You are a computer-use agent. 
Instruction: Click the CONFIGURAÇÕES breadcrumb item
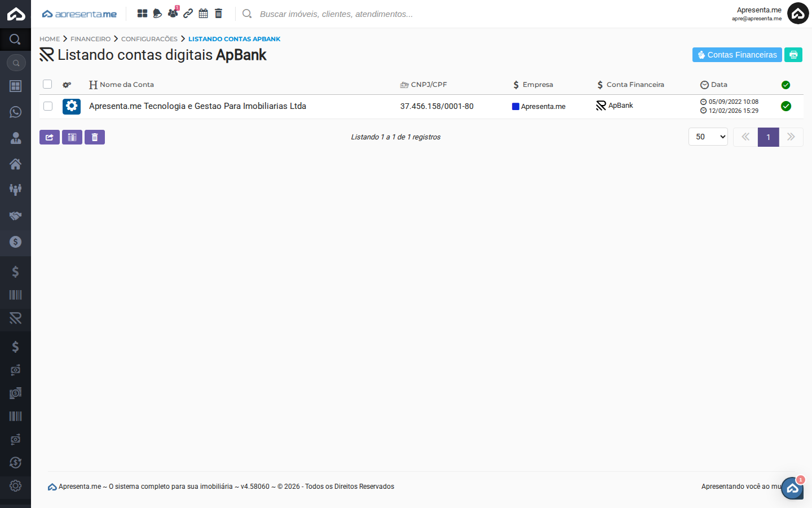tap(149, 39)
